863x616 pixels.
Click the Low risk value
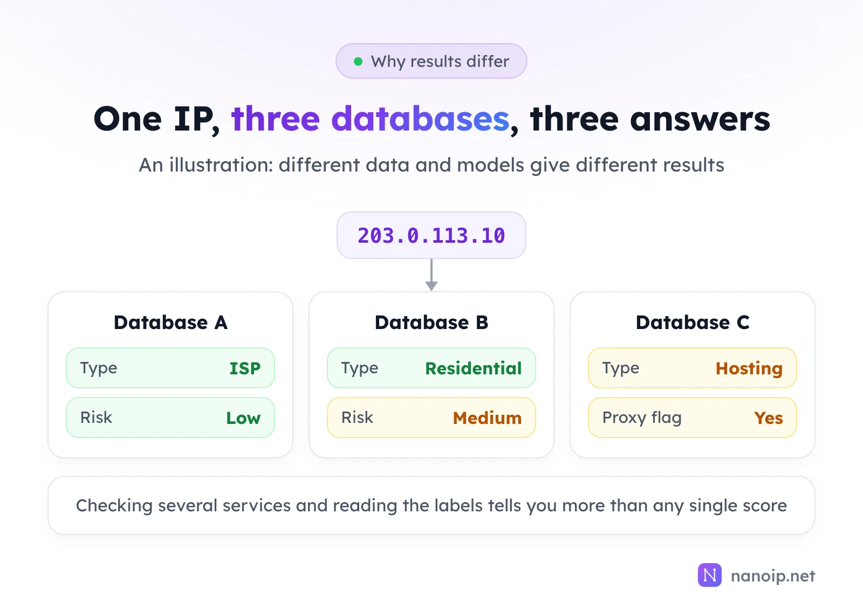click(243, 418)
